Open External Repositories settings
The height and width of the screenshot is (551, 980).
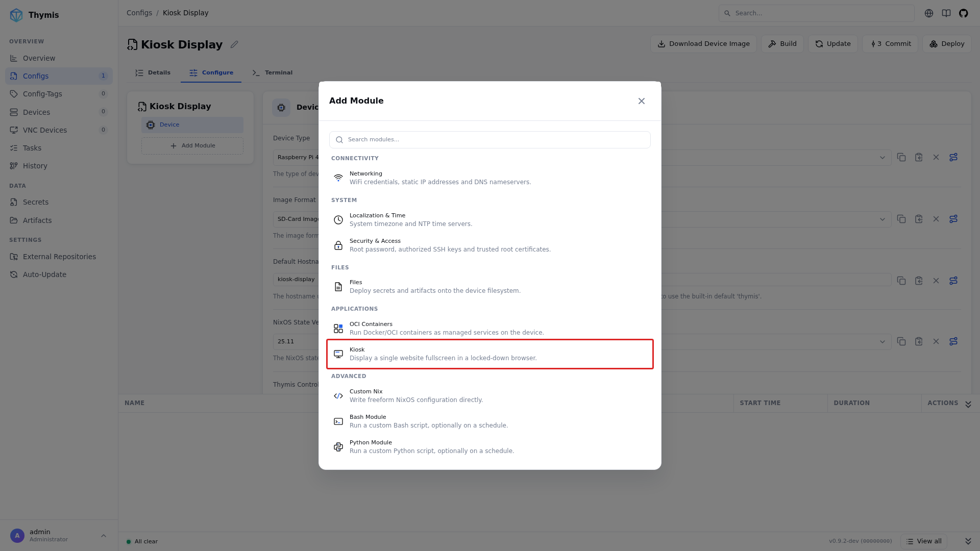(59, 257)
